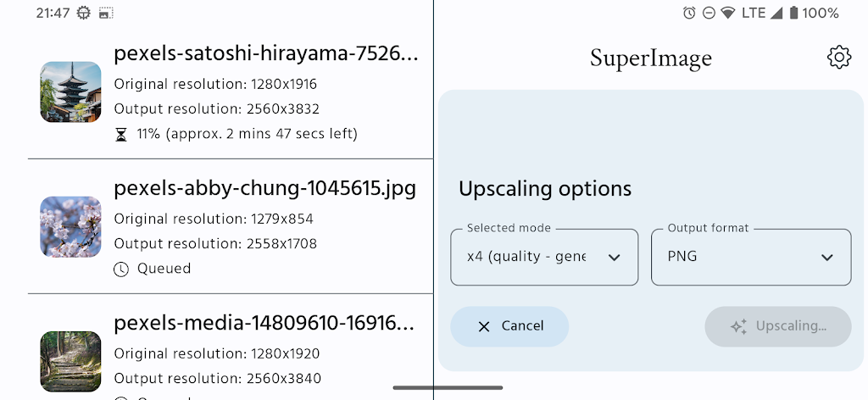Tap the battery icon in status bar
The image size is (868, 400).
point(793,13)
